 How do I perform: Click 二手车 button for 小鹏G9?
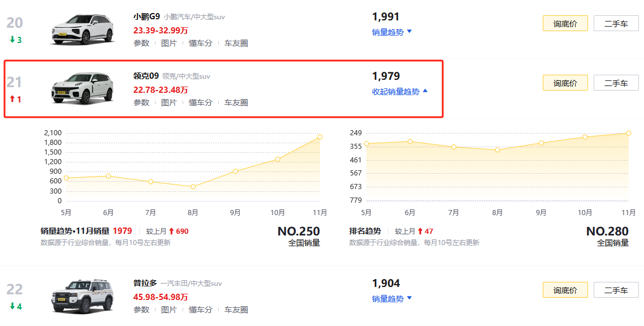pyautogui.click(x=616, y=23)
